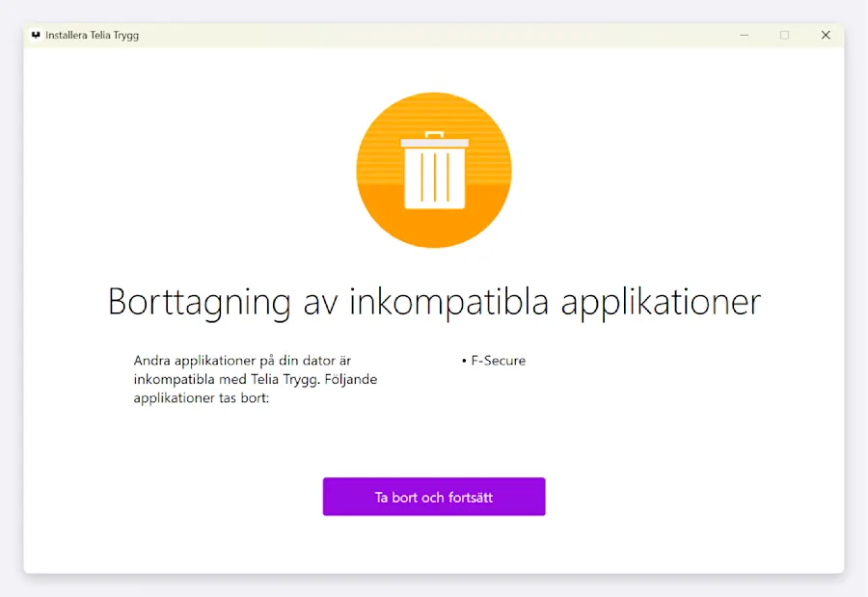Maximize the installer window

point(784,35)
